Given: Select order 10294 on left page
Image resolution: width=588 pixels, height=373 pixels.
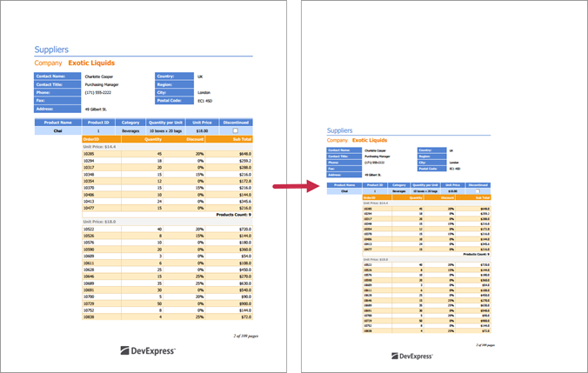Looking at the screenshot, I should click(x=89, y=161).
